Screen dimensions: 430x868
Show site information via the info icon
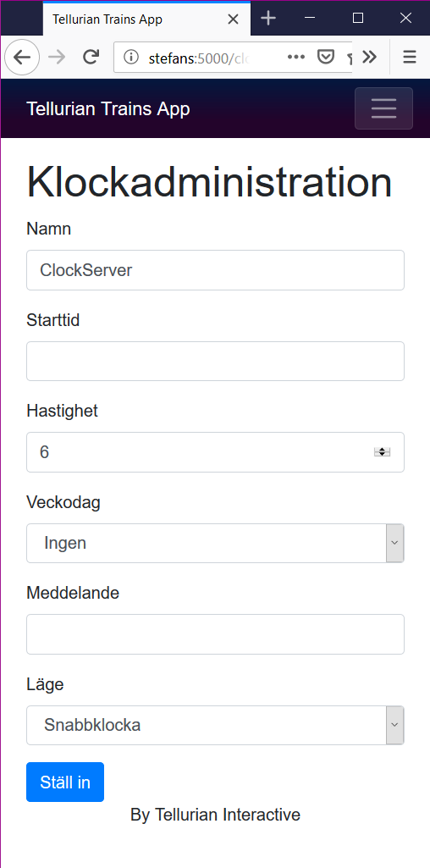pyautogui.click(x=131, y=57)
